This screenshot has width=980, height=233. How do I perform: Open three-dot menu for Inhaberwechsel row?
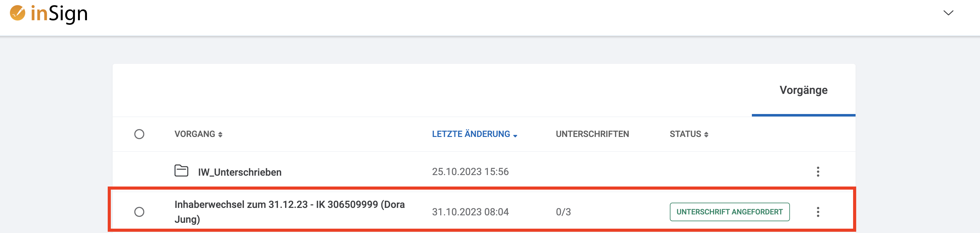pyautogui.click(x=817, y=212)
